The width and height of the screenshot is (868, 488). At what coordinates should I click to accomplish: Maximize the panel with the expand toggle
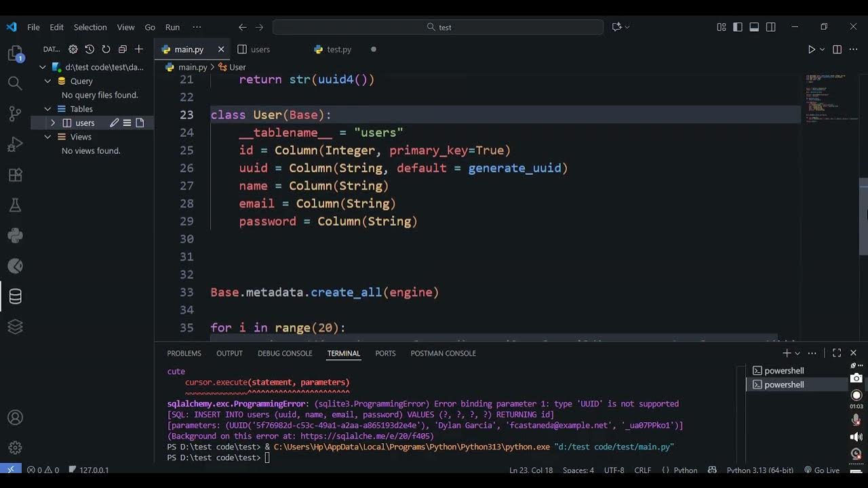836,352
